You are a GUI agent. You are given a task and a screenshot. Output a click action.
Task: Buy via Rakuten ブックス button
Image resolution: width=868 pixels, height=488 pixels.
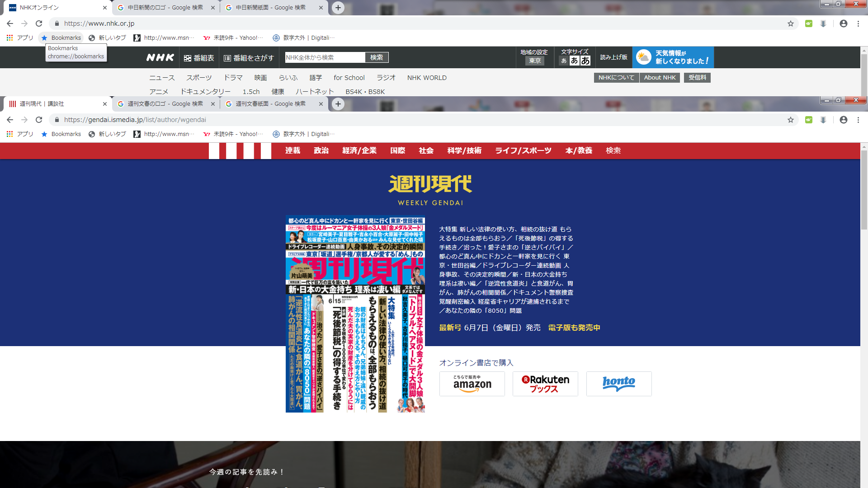(545, 384)
